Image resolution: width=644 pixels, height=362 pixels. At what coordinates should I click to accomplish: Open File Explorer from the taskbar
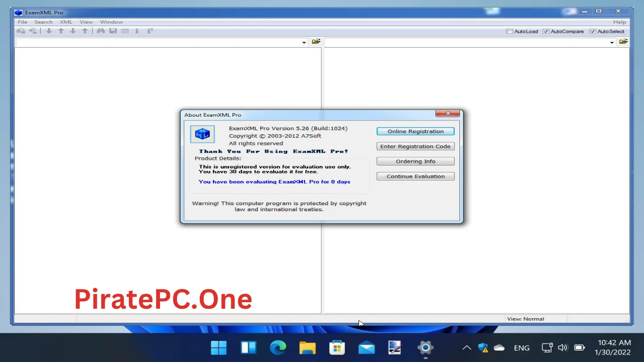(x=307, y=347)
